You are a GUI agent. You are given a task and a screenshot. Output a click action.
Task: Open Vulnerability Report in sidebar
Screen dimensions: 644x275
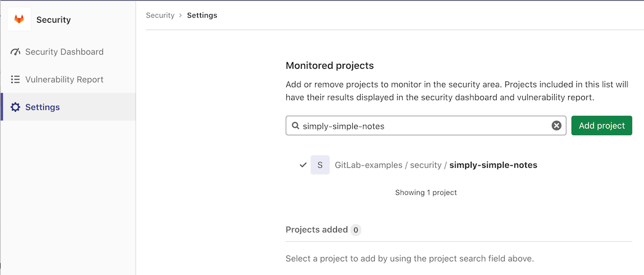point(64,80)
